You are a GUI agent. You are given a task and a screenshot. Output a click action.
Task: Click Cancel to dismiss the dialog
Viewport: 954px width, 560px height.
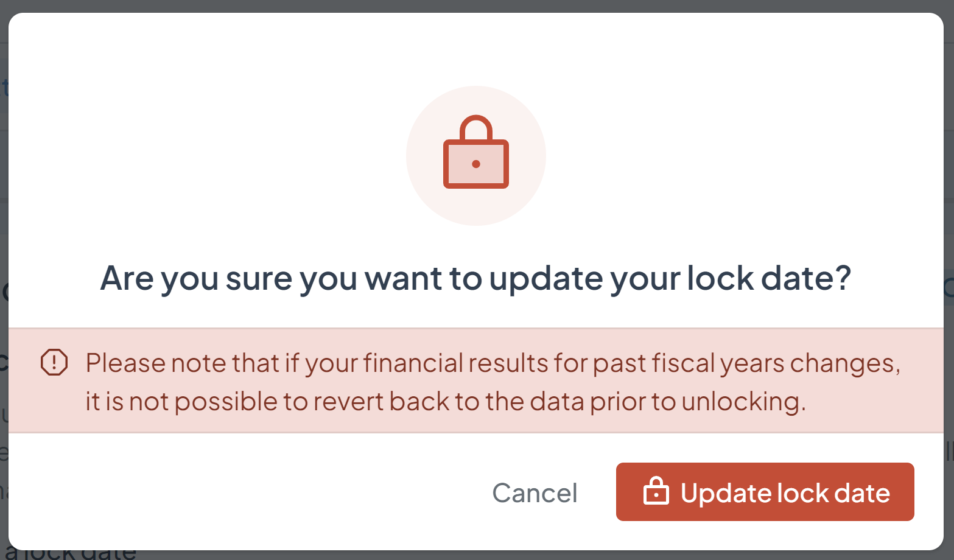click(x=535, y=492)
